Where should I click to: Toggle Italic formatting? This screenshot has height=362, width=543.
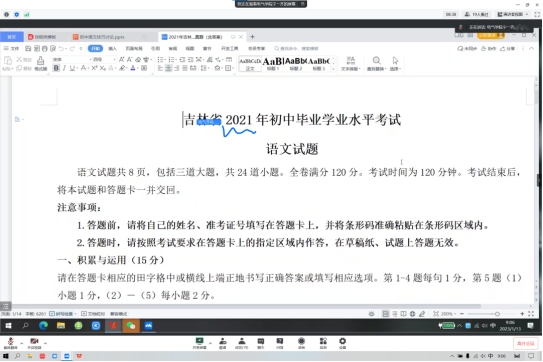pyautogui.click(x=64, y=68)
